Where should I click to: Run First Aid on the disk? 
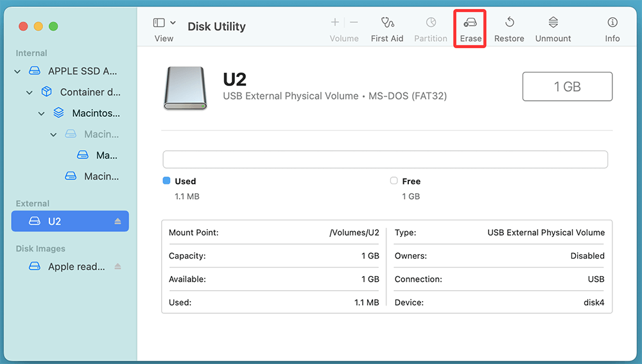click(x=387, y=23)
